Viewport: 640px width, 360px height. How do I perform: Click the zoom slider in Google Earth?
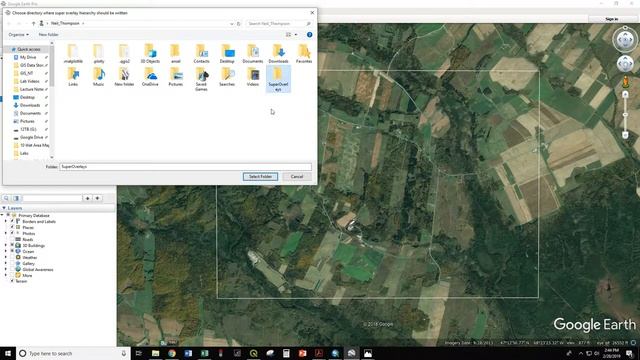tap(625, 115)
